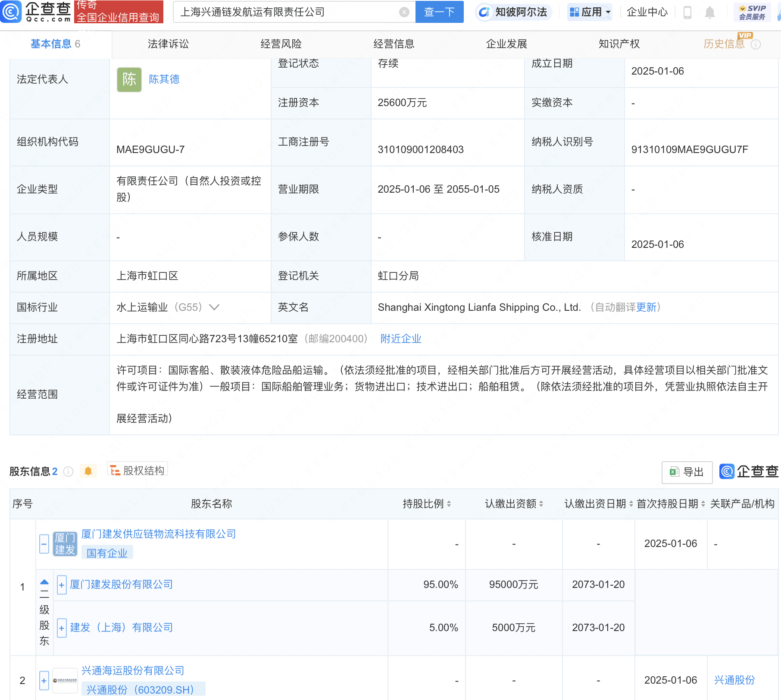Switch to 经营信息 tab

[x=394, y=44]
